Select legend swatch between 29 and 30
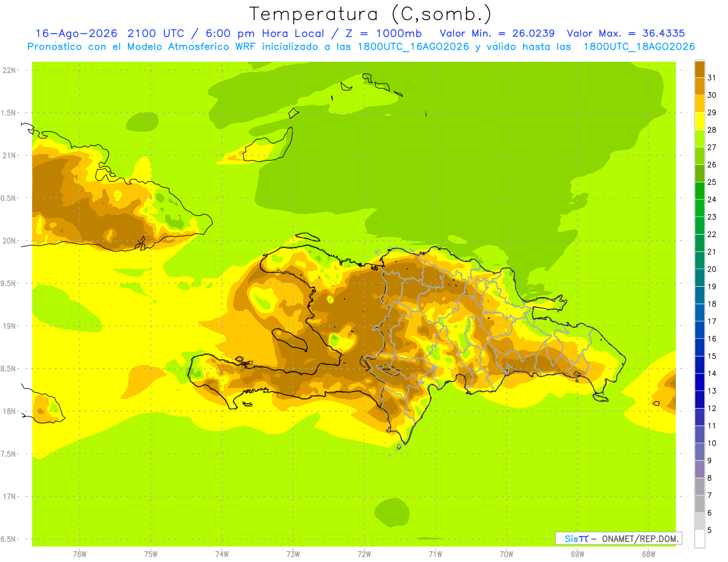Screen dimensions: 728x562 (699, 104)
